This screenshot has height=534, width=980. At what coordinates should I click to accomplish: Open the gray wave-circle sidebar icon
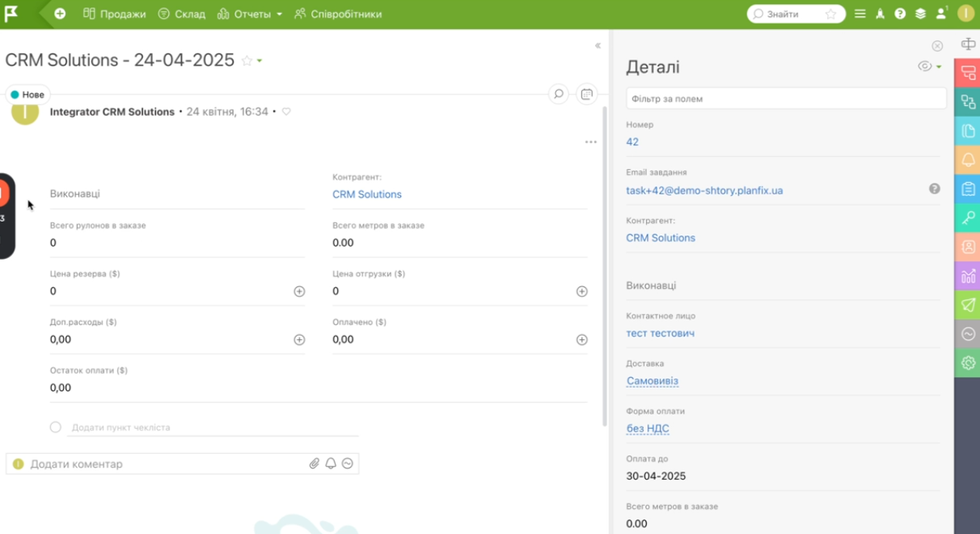pos(968,335)
